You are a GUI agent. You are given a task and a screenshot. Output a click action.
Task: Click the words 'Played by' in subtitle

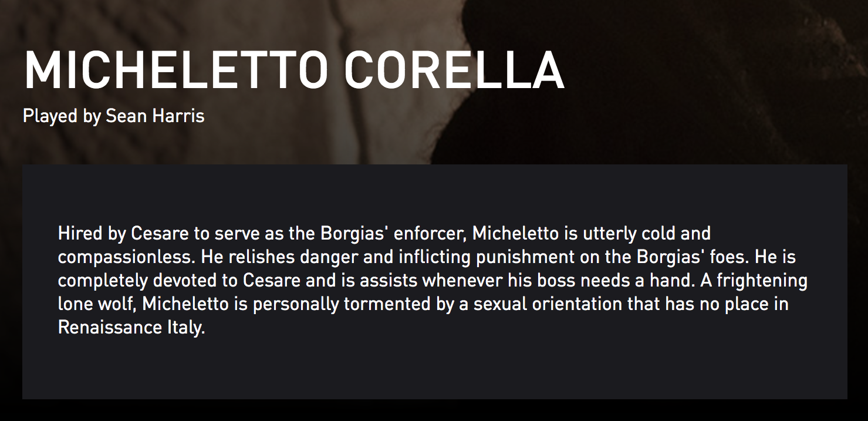pos(62,116)
